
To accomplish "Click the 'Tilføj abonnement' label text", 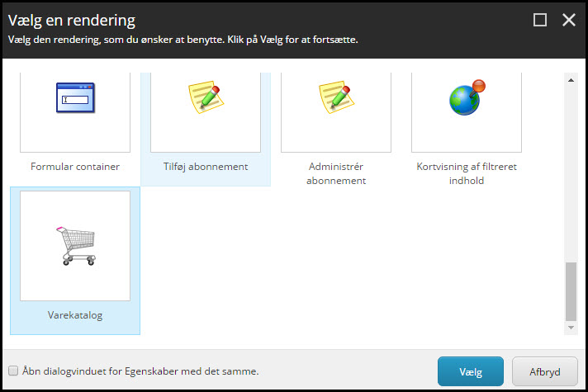I will click(x=206, y=167).
